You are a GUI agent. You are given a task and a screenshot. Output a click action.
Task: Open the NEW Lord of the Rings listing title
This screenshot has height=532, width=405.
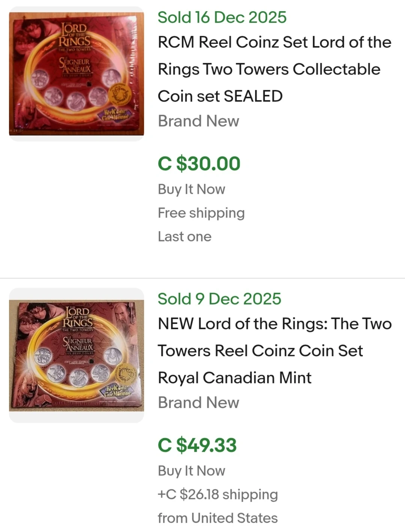274,351
